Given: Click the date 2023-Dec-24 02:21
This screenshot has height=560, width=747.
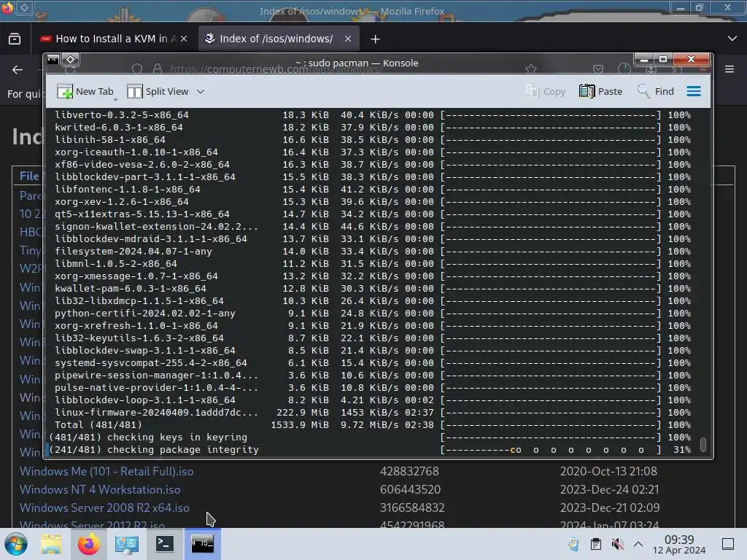Looking at the screenshot, I should point(609,489).
